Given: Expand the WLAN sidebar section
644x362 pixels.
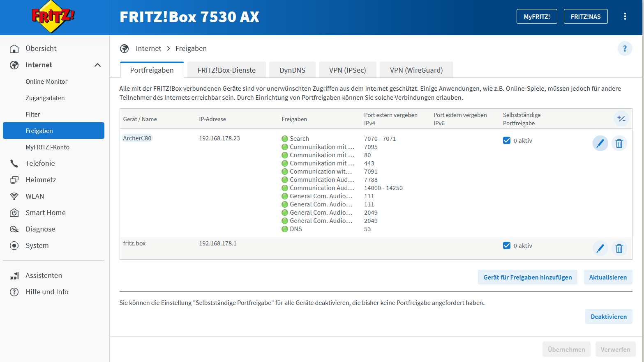Looking at the screenshot, I should click(x=35, y=196).
